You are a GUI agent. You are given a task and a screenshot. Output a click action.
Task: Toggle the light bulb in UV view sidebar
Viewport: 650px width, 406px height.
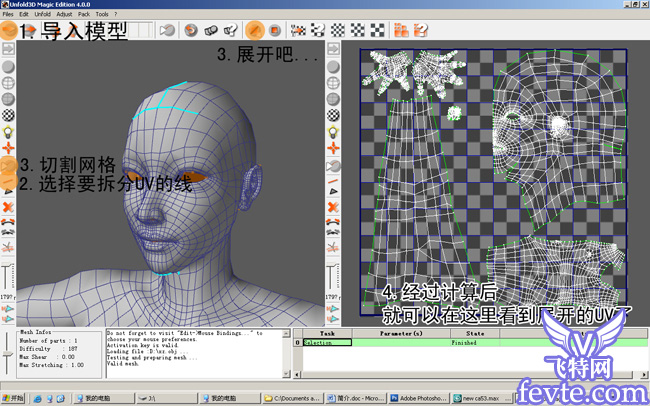(x=333, y=132)
